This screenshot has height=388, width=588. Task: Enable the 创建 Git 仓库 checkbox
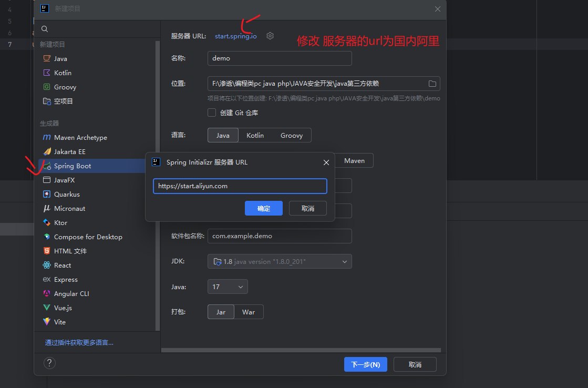pos(212,113)
